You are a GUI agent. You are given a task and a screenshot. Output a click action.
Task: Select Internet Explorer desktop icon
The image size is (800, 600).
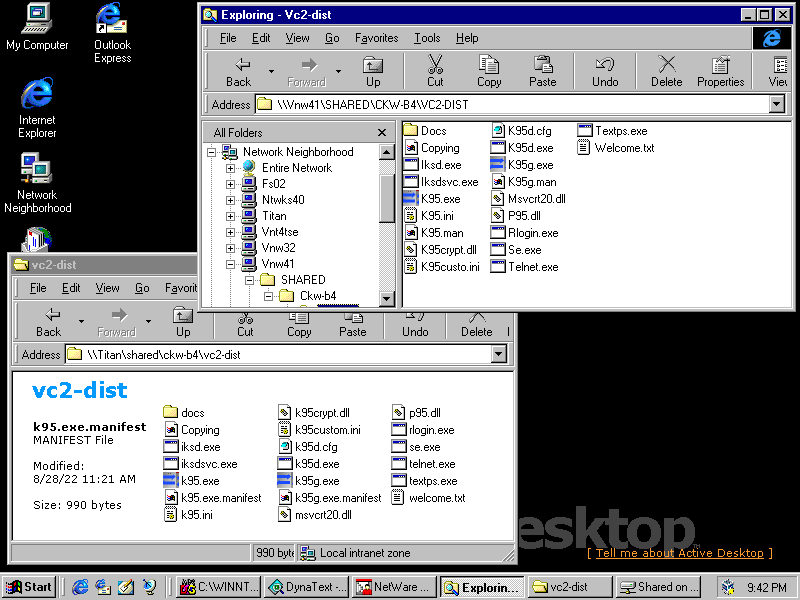[x=37, y=108]
